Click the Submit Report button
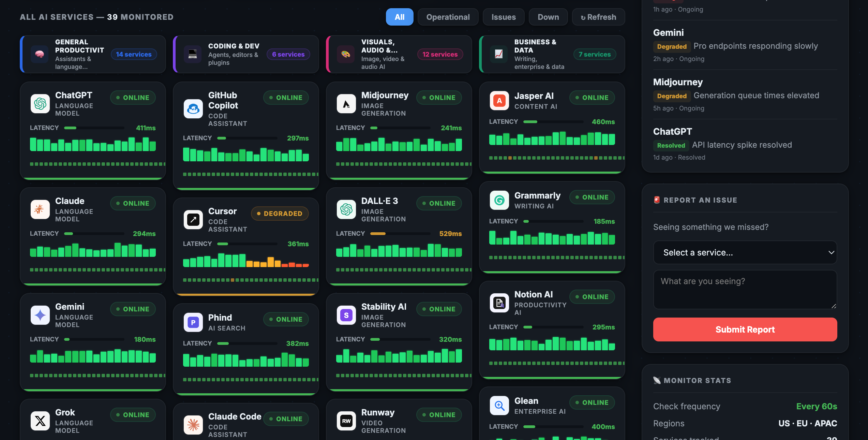 point(745,329)
